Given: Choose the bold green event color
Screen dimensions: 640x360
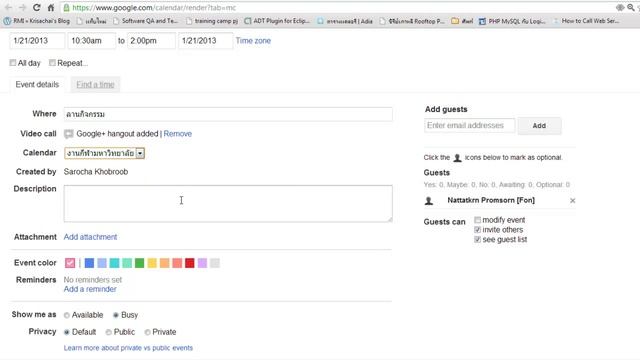Looking at the screenshot, I should point(140,263).
